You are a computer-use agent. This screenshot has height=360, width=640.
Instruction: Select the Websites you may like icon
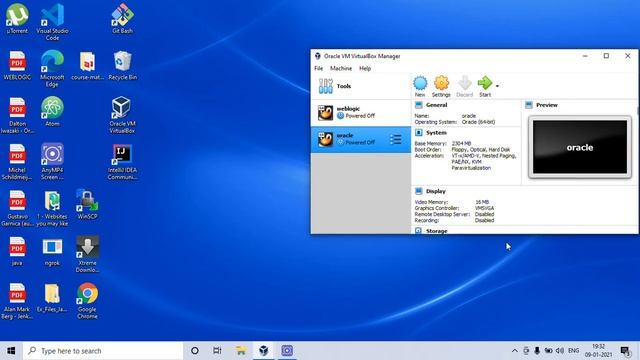click(52, 208)
